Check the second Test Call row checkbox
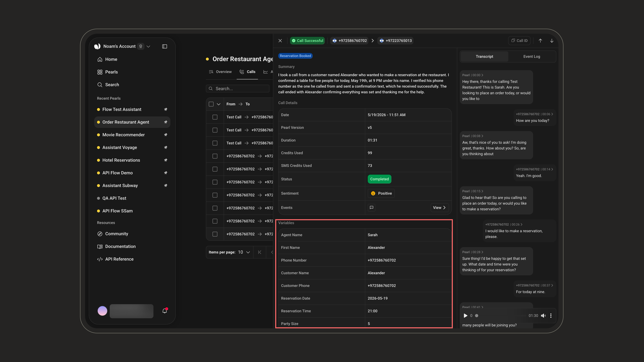The height and width of the screenshot is (362, 644). pos(215,130)
